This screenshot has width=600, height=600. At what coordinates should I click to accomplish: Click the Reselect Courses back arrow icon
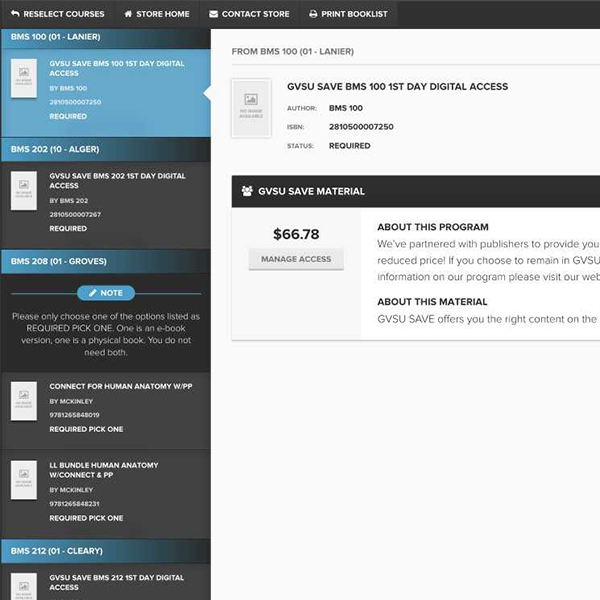pyautogui.click(x=15, y=14)
